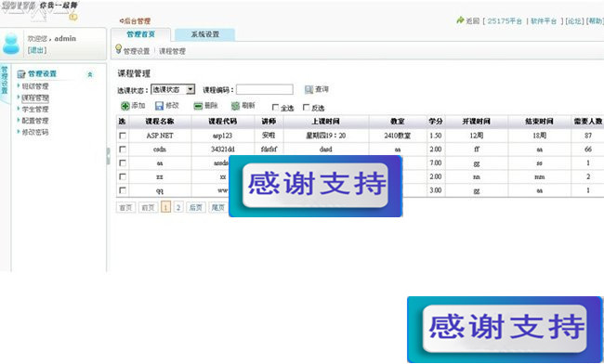Open 修改密码 in the sidebar
This screenshot has width=604, height=364.
tap(35, 132)
